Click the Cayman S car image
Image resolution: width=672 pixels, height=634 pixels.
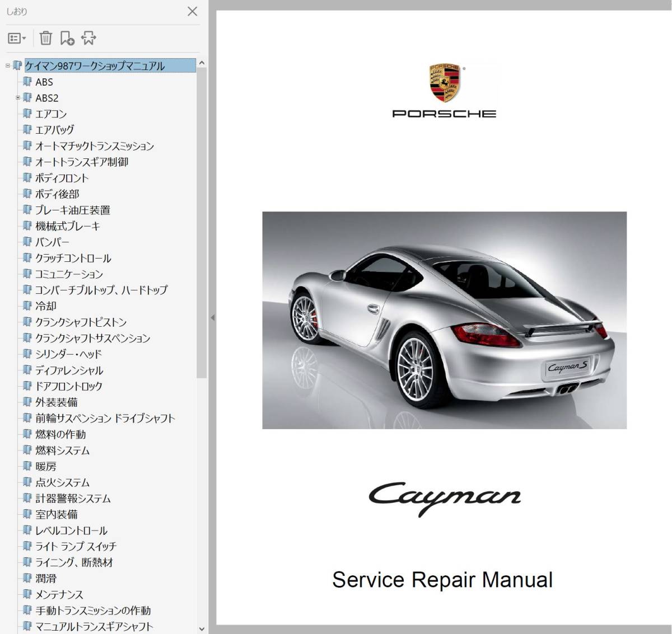click(444, 320)
